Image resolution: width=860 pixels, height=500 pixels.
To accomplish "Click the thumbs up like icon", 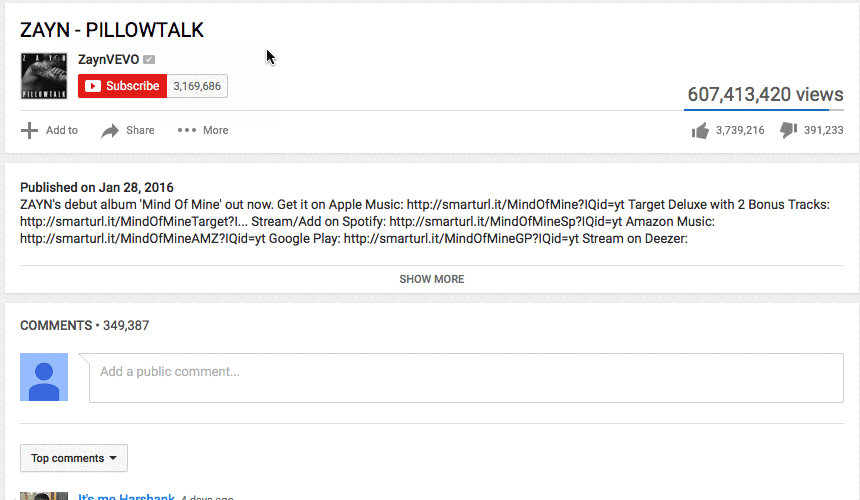I will 700,130.
